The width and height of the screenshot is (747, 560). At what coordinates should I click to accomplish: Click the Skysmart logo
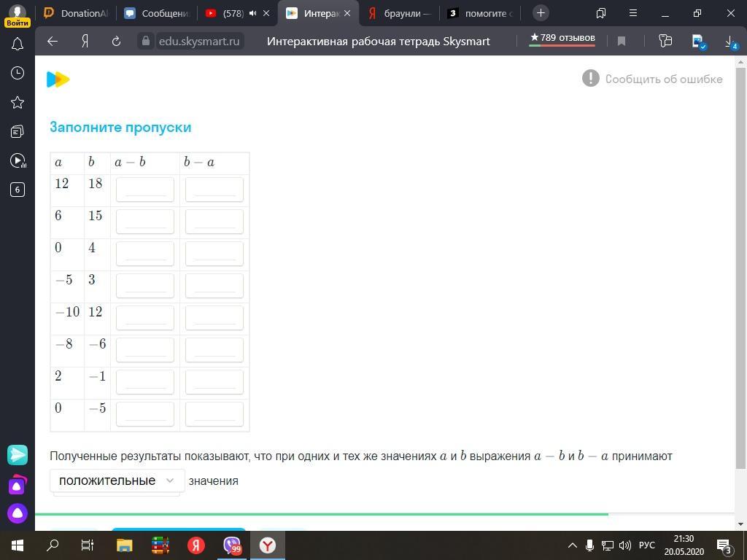(58, 79)
